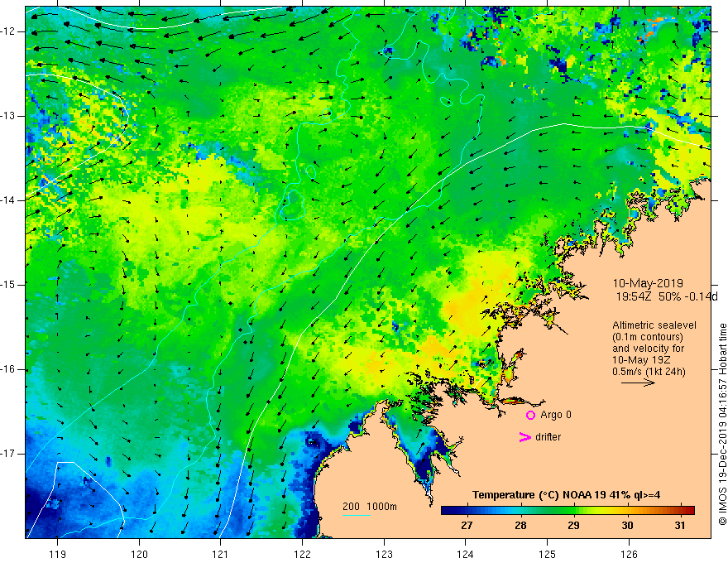Click the color bar tick label 27
Viewport: 728px width, 563px height.
pos(467,526)
